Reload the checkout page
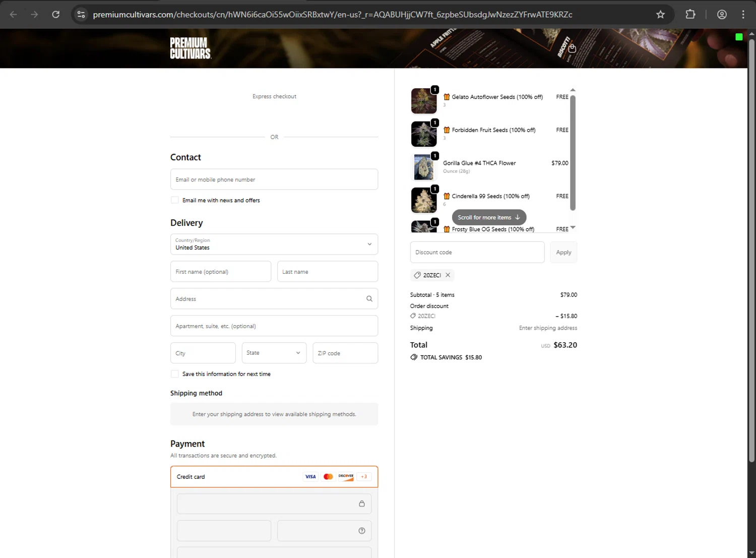This screenshot has height=558, width=756. [x=56, y=15]
